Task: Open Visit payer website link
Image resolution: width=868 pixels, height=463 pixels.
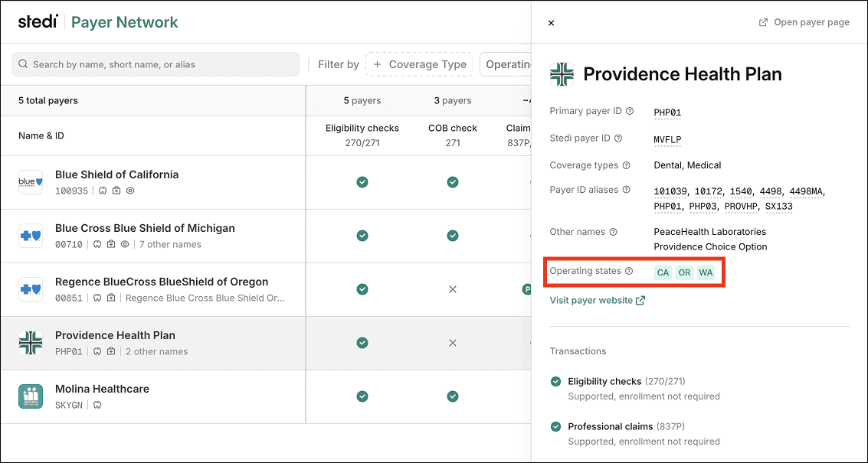Action: 598,300
